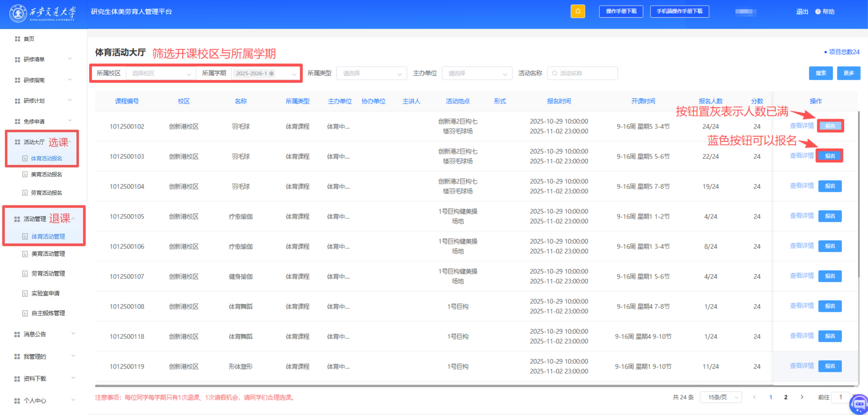This screenshot has width=868, height=415.
Task: Click 报名 for course 1012500105
Action: pos(830,216)
